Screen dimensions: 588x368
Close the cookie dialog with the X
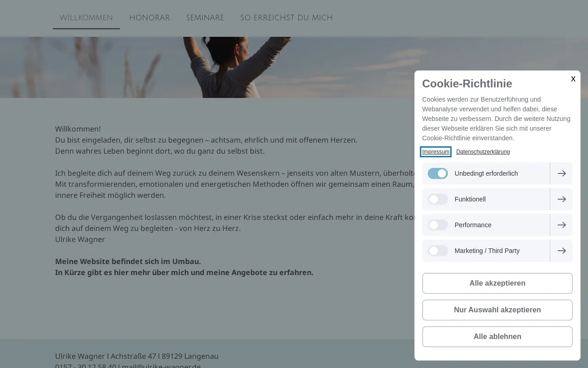(573, 79)
